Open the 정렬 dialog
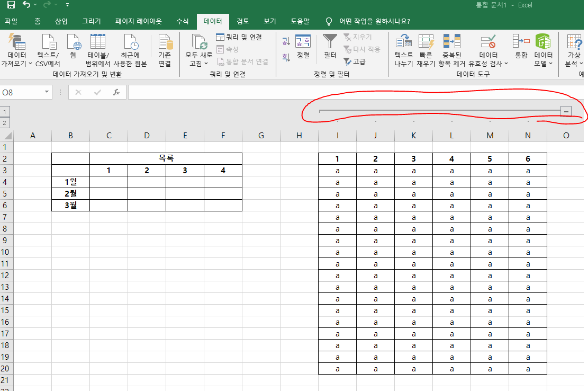Screen dimensions: 588x391 tap(303, 47)
